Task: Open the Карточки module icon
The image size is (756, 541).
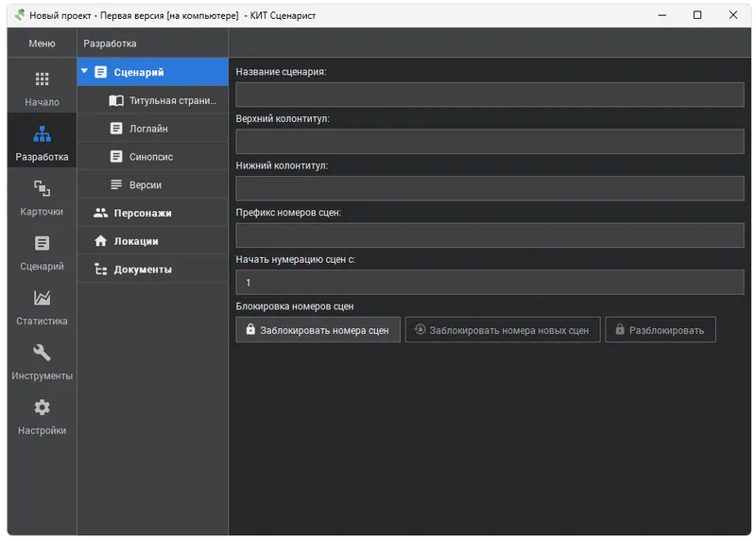Action: [x=42, y=188]
